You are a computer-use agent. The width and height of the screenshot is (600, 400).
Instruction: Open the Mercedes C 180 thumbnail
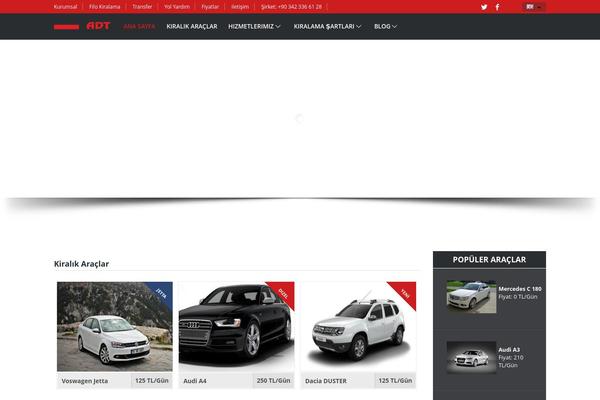[471, 297]
